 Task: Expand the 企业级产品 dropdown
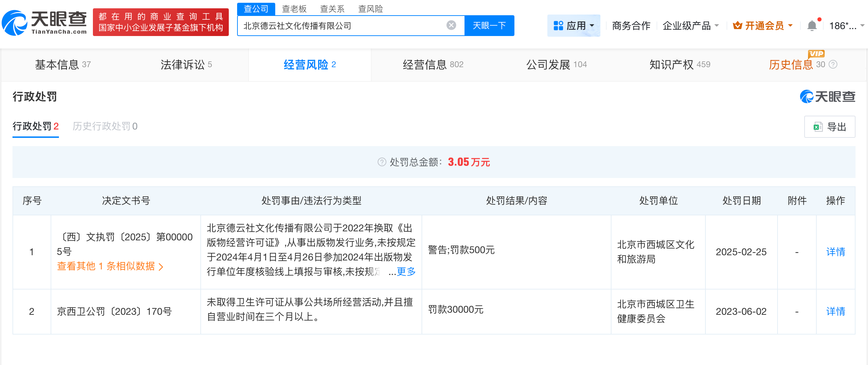coord(691,25)
